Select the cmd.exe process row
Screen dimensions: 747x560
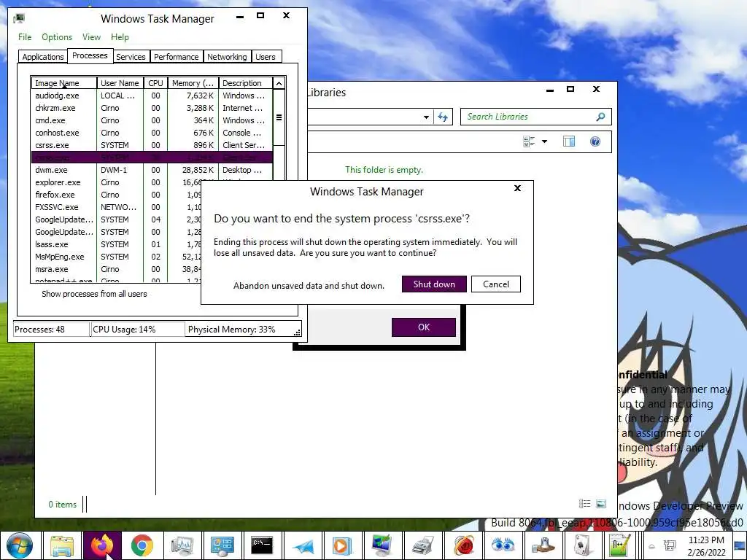[x=152, y=120]
